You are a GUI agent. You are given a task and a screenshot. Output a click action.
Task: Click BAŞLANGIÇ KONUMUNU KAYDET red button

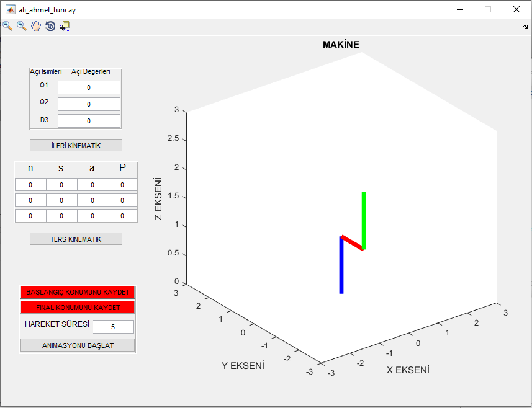coord(78,291)
